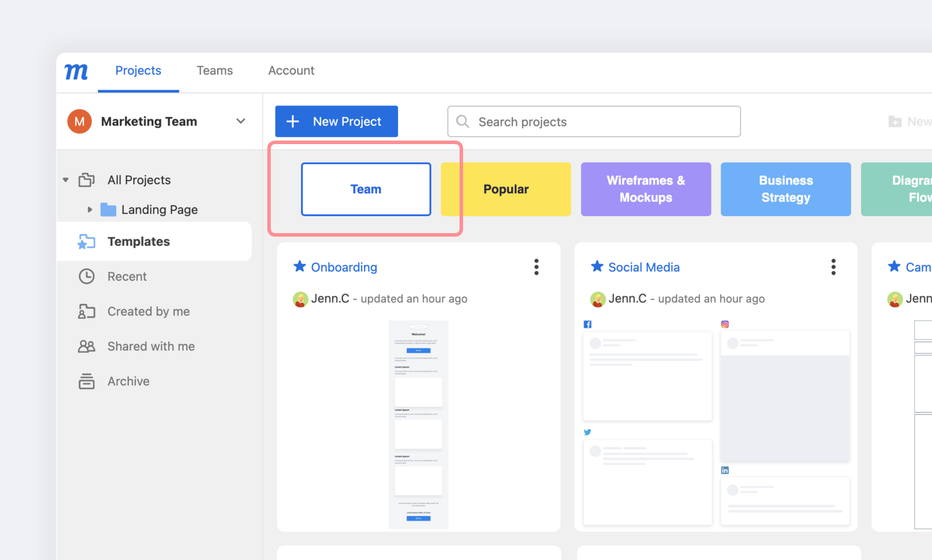Screen dimensions: 932x560
Task: Toggle the star on Onboarding template
Action: 300,267
